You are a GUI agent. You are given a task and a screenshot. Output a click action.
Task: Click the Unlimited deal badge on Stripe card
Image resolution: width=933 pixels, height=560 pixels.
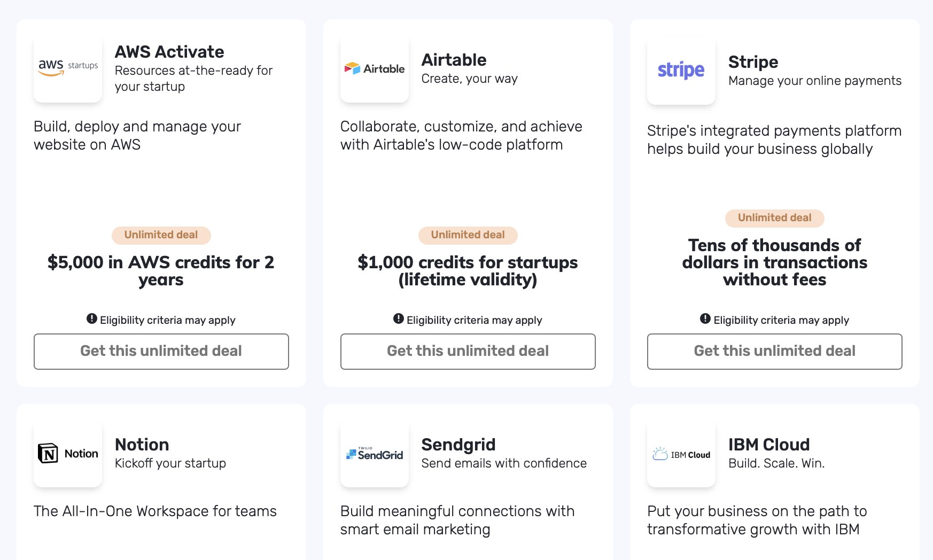(x=775, y=218)
